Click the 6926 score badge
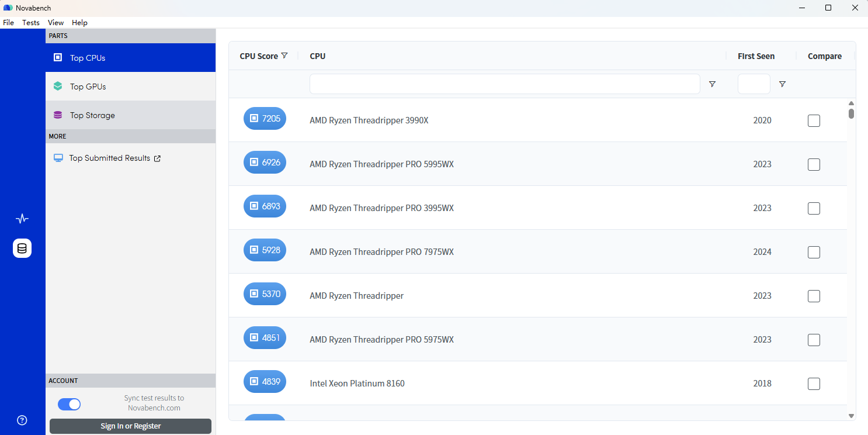 point(265,162)
